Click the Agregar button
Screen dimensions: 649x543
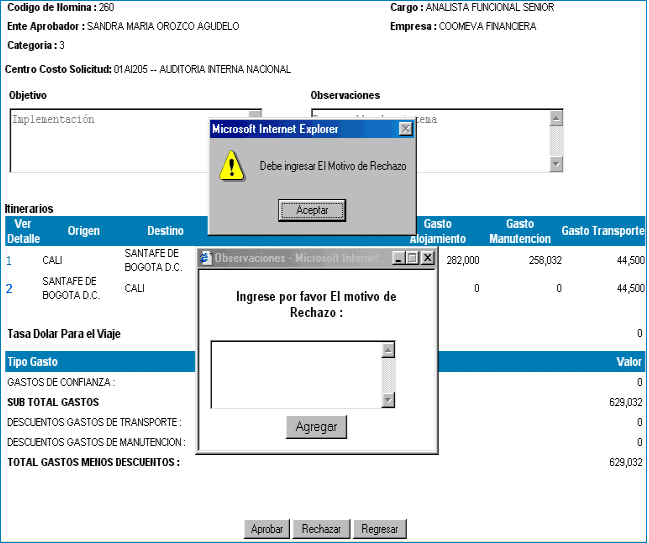(x=316, y=427)
